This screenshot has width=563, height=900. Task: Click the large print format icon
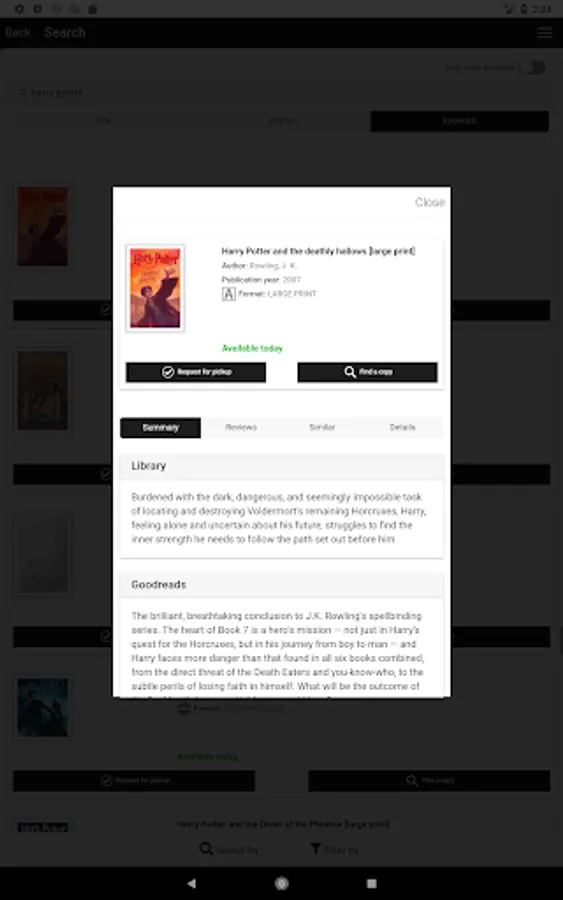[x=228, y=294]
